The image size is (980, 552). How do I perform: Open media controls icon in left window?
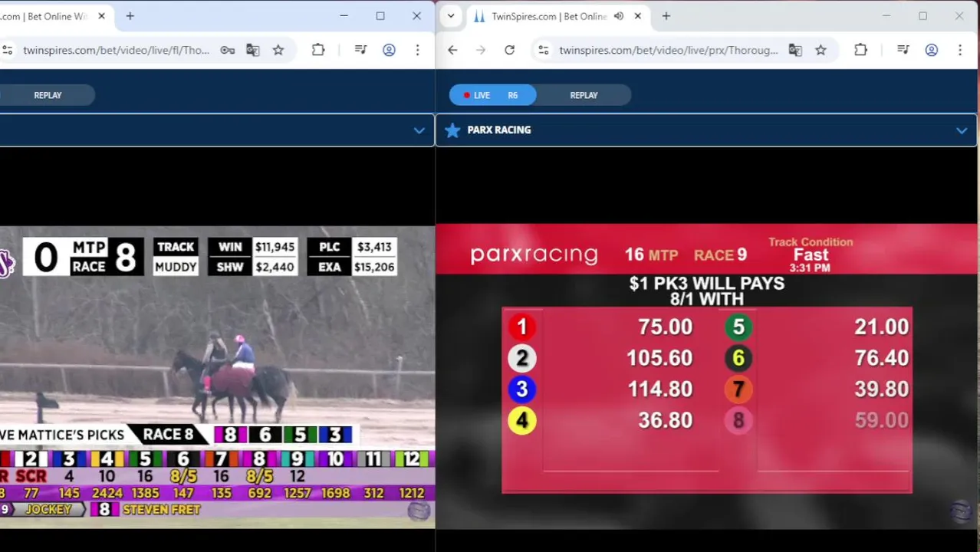point(360,50)
